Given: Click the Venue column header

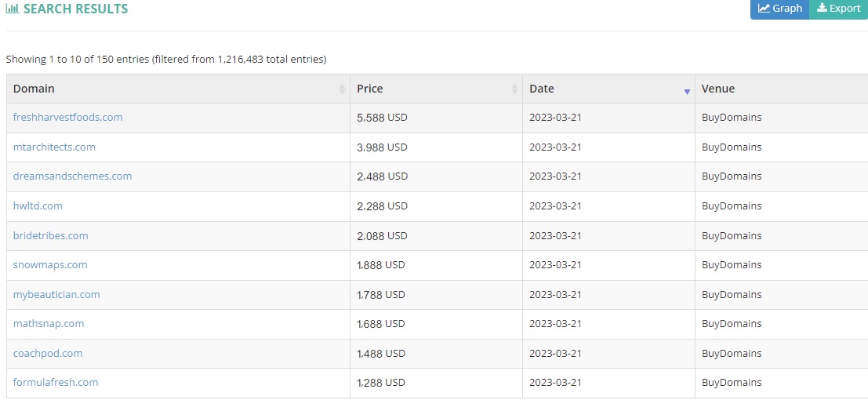Looking at the screenshot, I should click(782, 89).
